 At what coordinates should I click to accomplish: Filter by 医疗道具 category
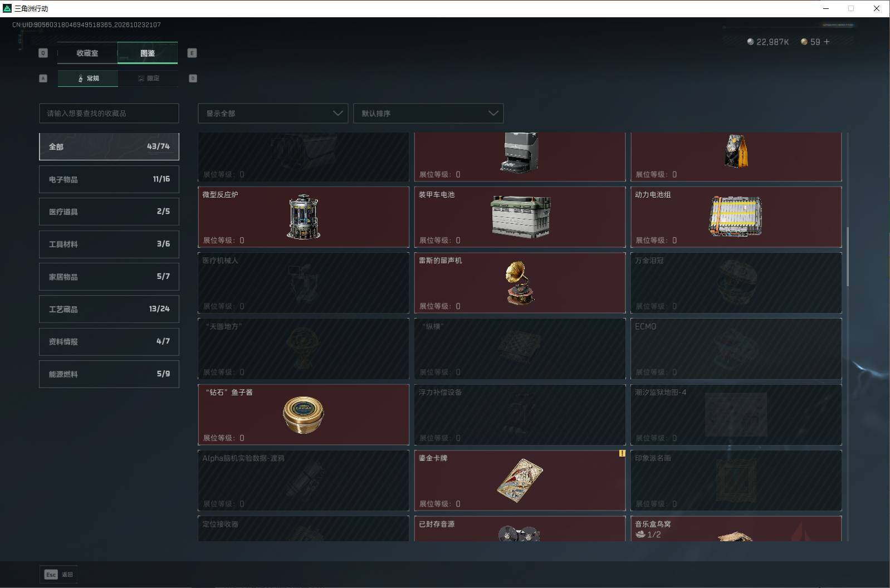coord(109,212)
